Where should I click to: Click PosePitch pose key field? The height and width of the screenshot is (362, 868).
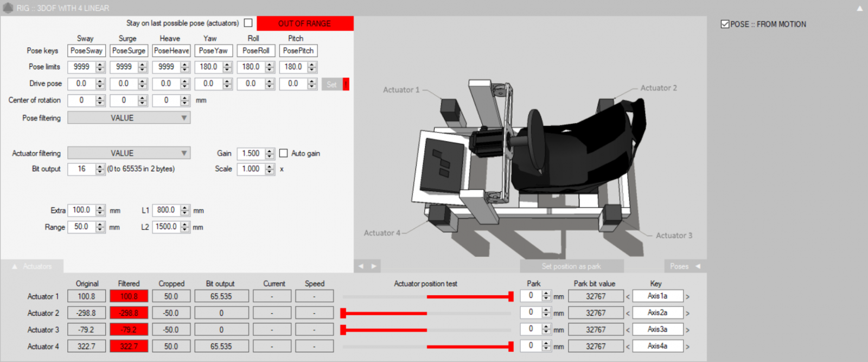298,50
